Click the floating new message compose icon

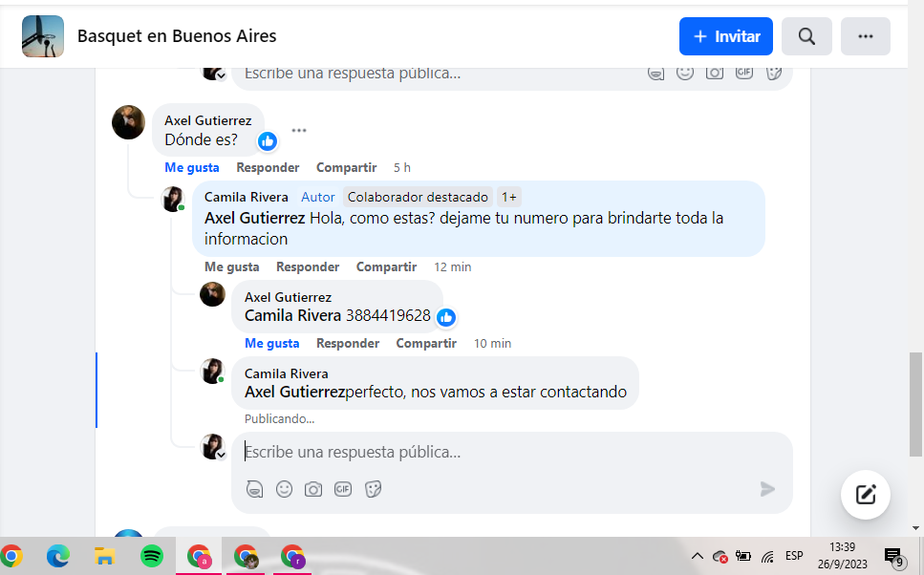(x=866, y=494)
